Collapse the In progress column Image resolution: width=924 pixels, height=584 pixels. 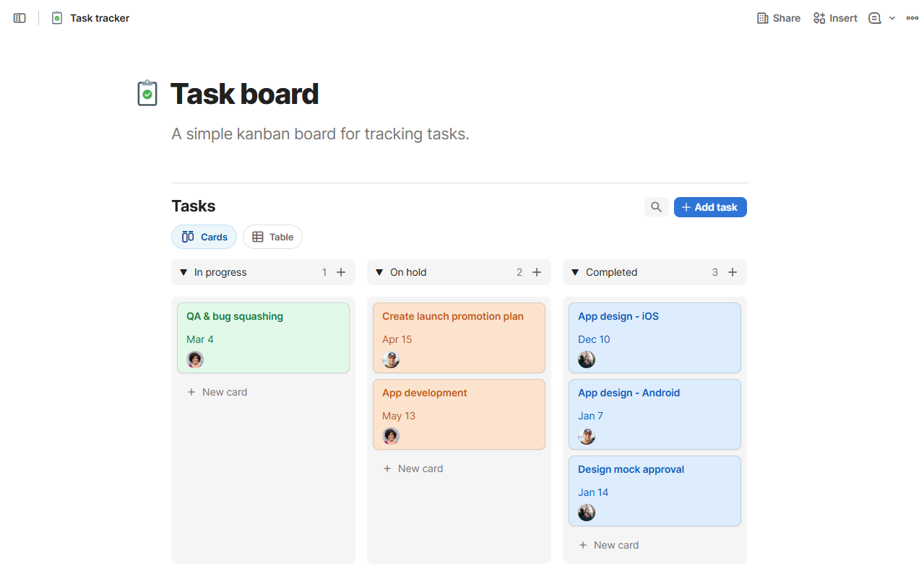pyautogui.click(x=183, y=272)
